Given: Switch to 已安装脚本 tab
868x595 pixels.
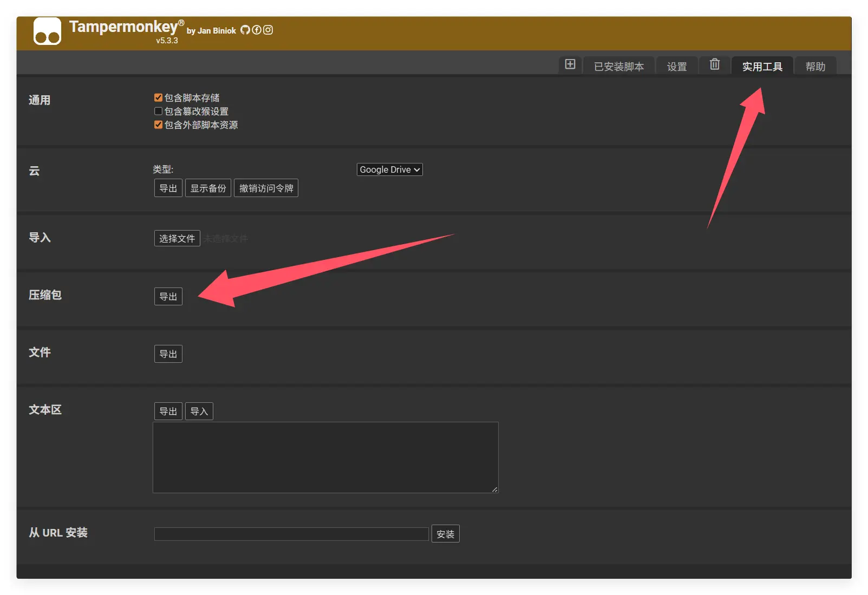Looking at the screenshot, I should pyautogui.click(x=619, y=66).
